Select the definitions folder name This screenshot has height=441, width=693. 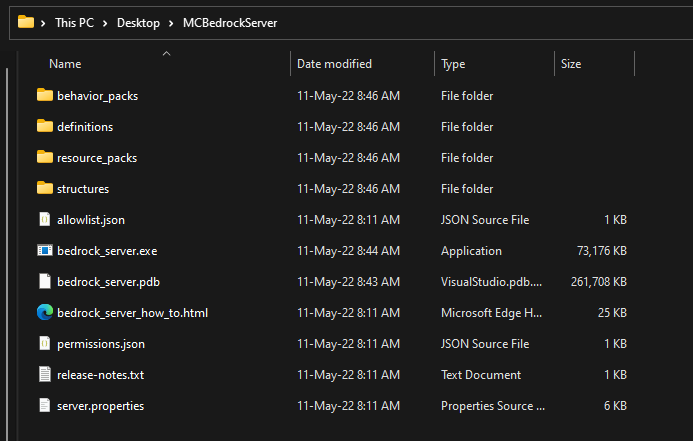pos(85,127)
